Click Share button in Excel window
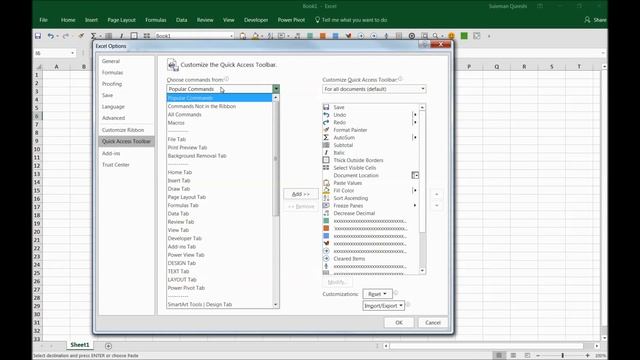The image size is (640, 360). tap(595, 20)
